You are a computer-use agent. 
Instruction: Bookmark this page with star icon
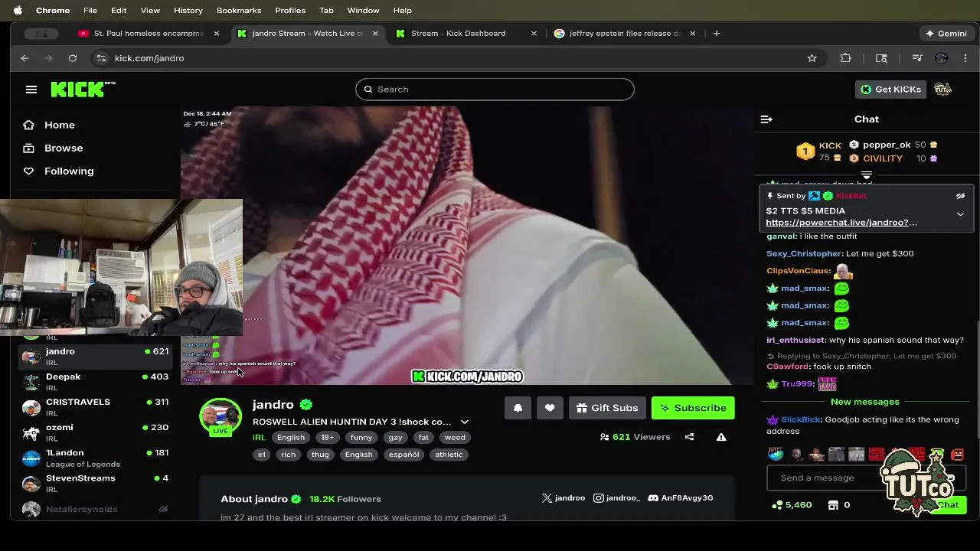click(x=812, y=58)
